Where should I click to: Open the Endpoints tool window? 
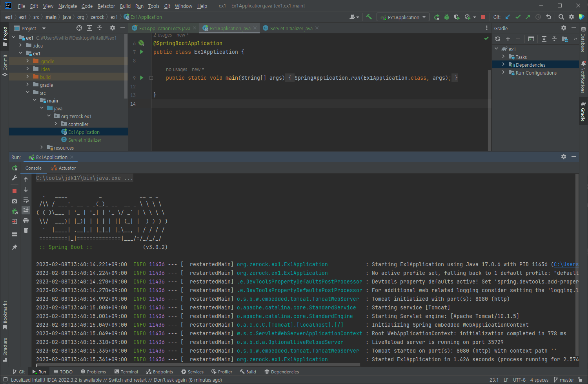[159, 372]
